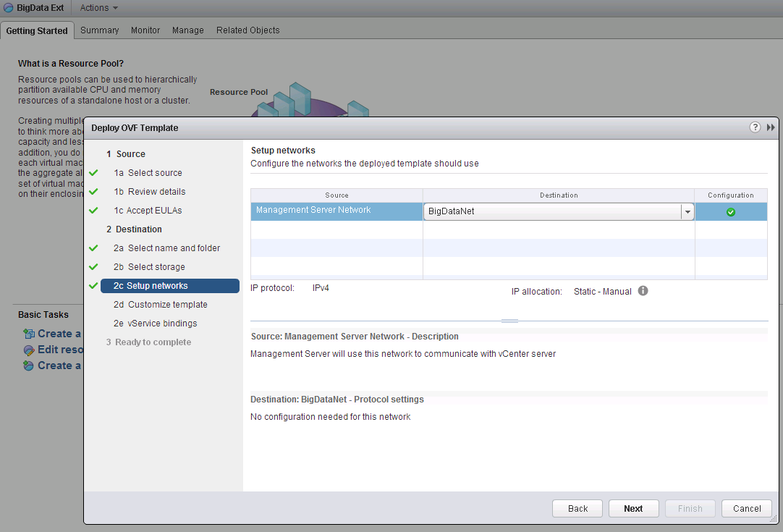
Task: Go to the Related Objects tab
Action: click(x=247, y=30)
